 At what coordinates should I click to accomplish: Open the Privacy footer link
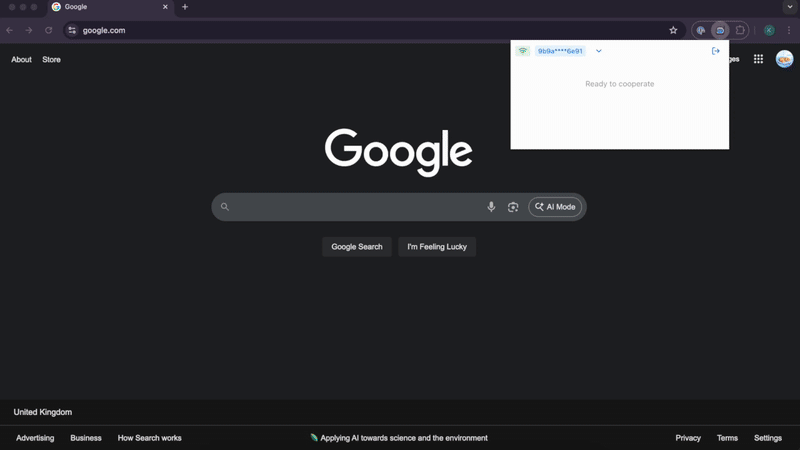(688, 438)
